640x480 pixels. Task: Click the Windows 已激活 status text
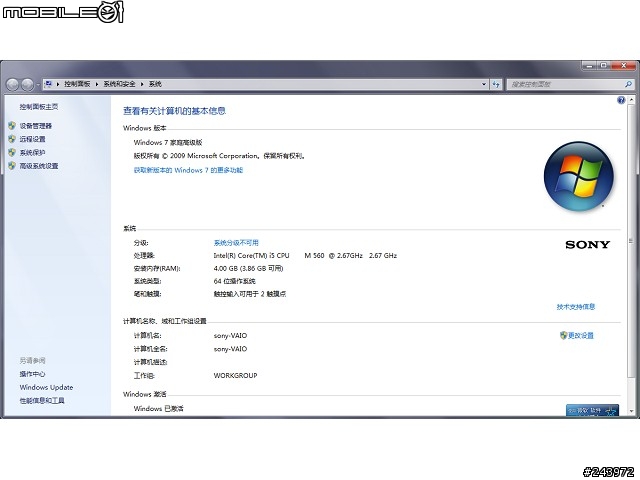(159, 409)
